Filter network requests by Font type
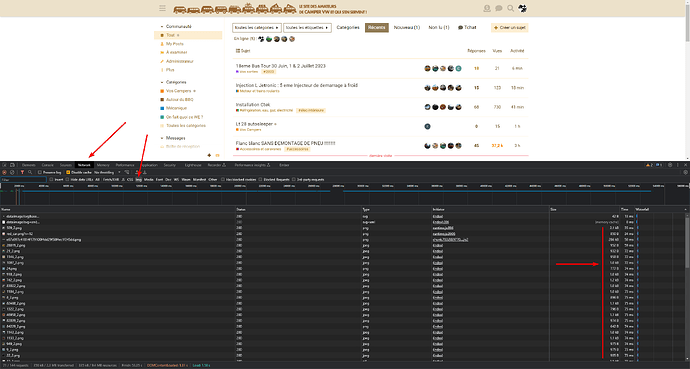This screenshot has height=369, width=690. pos(159,179)
